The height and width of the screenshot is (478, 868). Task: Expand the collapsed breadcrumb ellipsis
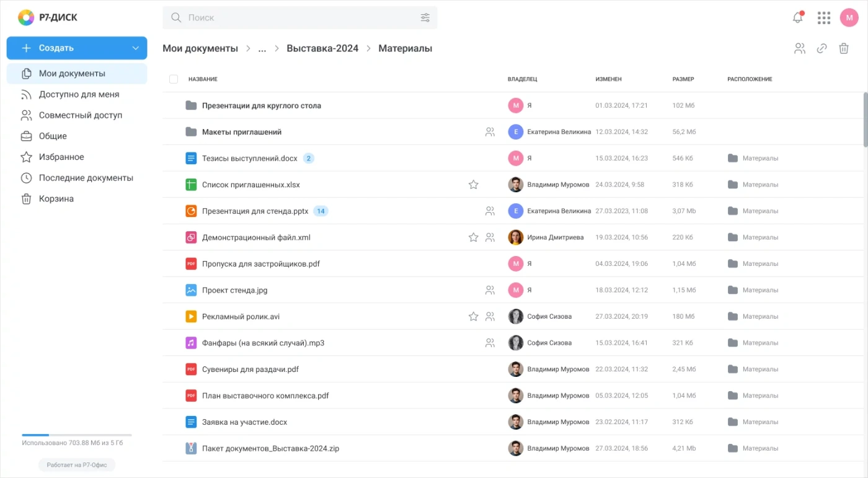pyautogui.click(x=262, y=48)
